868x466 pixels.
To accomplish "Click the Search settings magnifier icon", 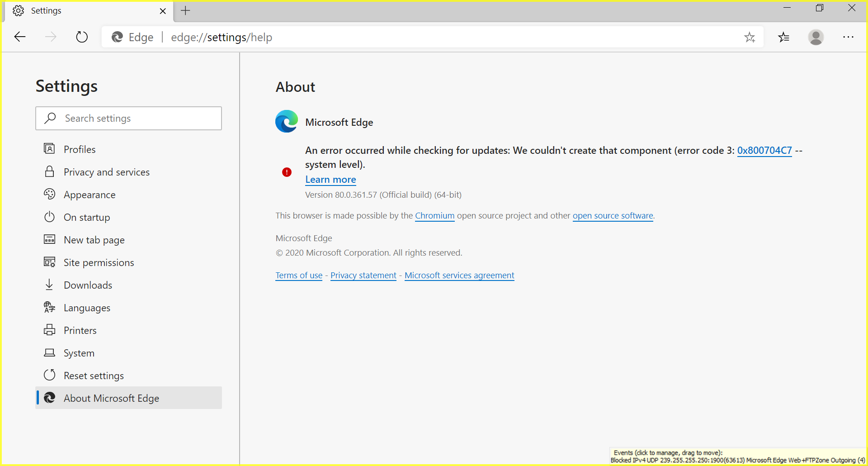I will (x=50, y=118).
